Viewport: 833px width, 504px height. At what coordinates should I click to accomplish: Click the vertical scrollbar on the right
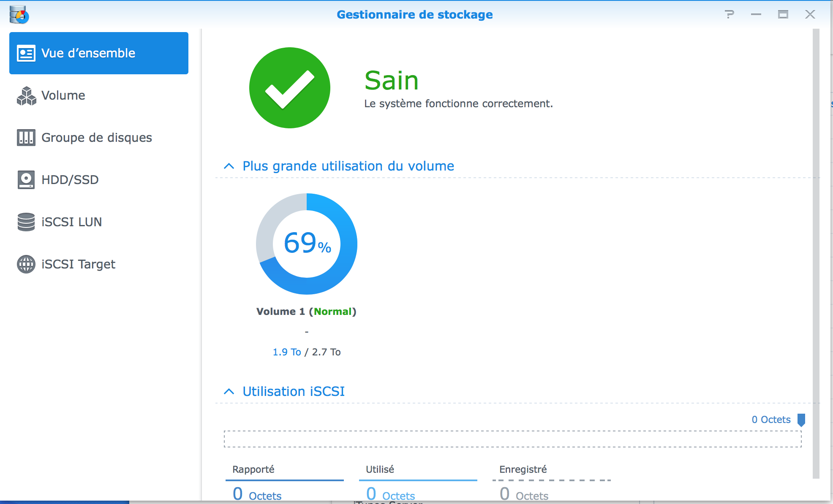coord(816,253)
